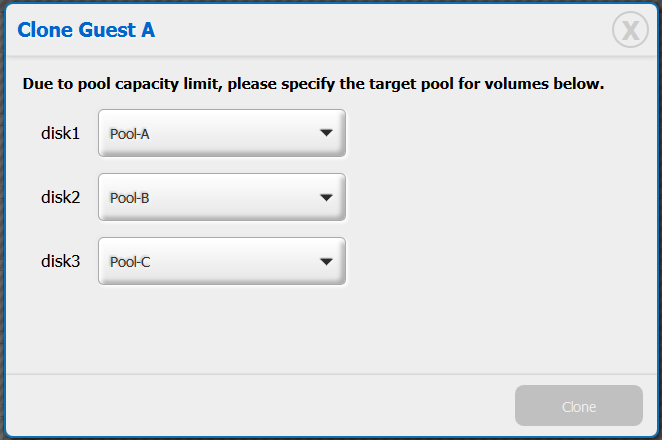The width and height of the screenshot is (662, 440).
Task: Click the disk2 dropdown arrow
Action: (325, 197)
